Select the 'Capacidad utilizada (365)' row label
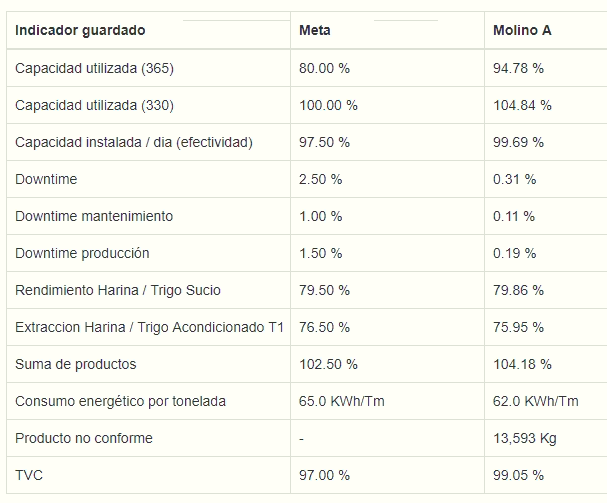 point(94,68)
